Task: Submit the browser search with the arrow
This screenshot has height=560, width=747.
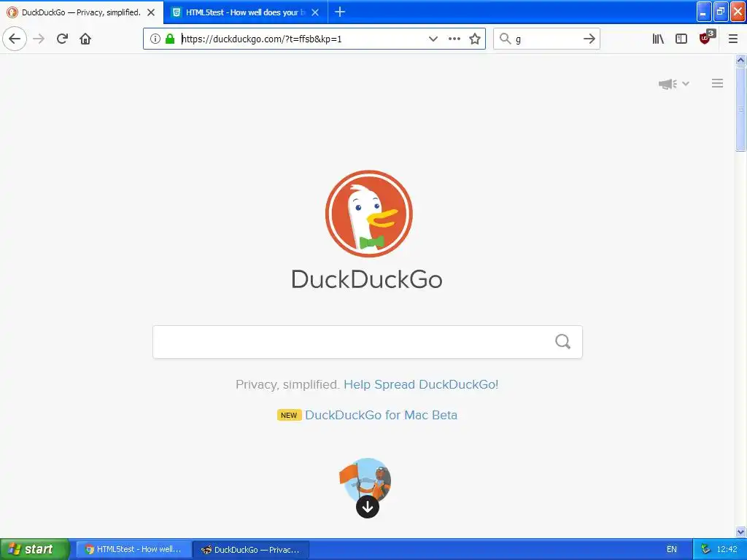Action: coord(589,39)
